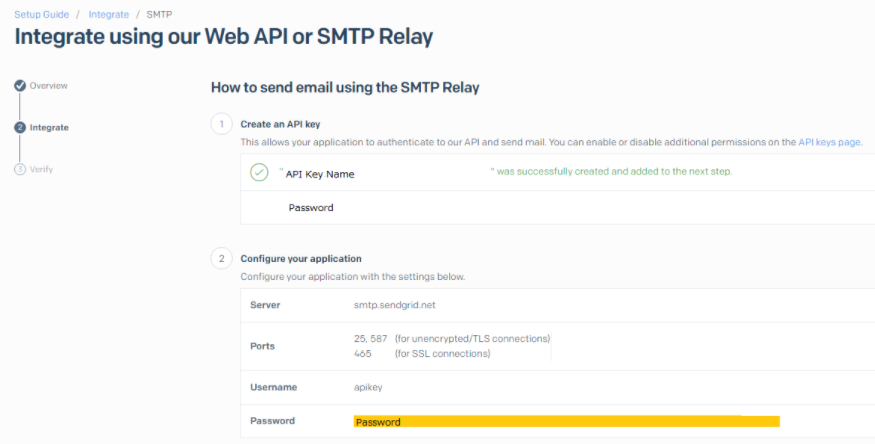Screen dimensions: 875x444
Task: Click the smtp.sendgrid.net server value
Action: (x=395, y=305)
